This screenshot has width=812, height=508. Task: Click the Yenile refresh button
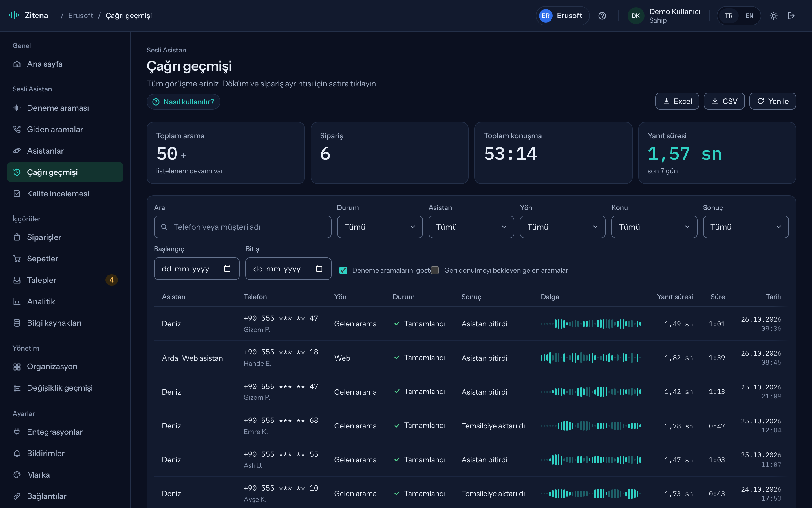tap(773, 101)
